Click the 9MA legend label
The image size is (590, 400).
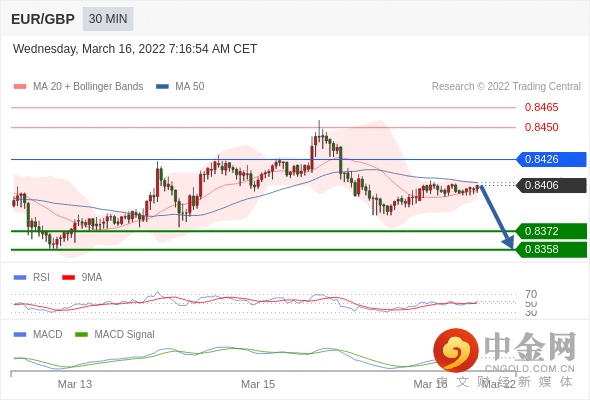[92, 278]
